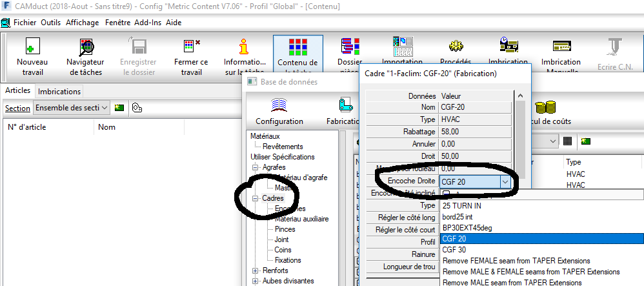Click the Ecrire C.N. toolbar icon
The image size is (644, 286).
pos(615,47)
